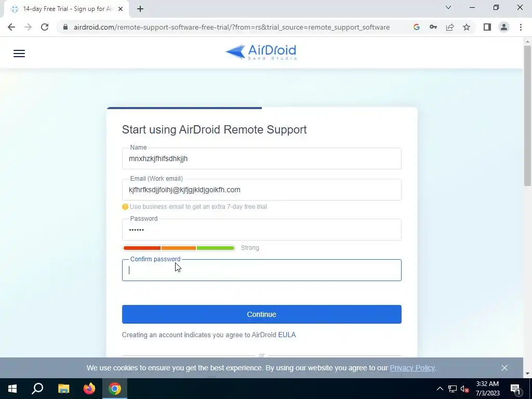Click the muted volume tray icon
Screen dimensions: 532x399
pyautogui.click(x=465, y=389)
